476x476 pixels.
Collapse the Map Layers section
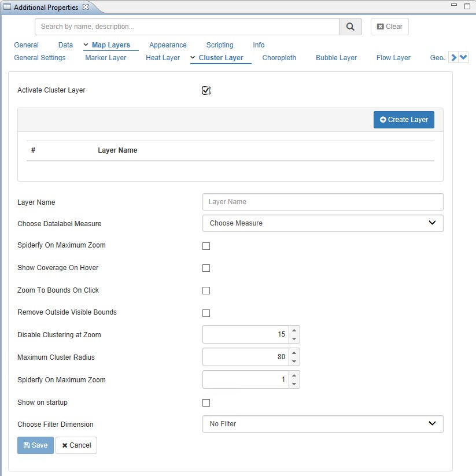(x=86, y=45)
